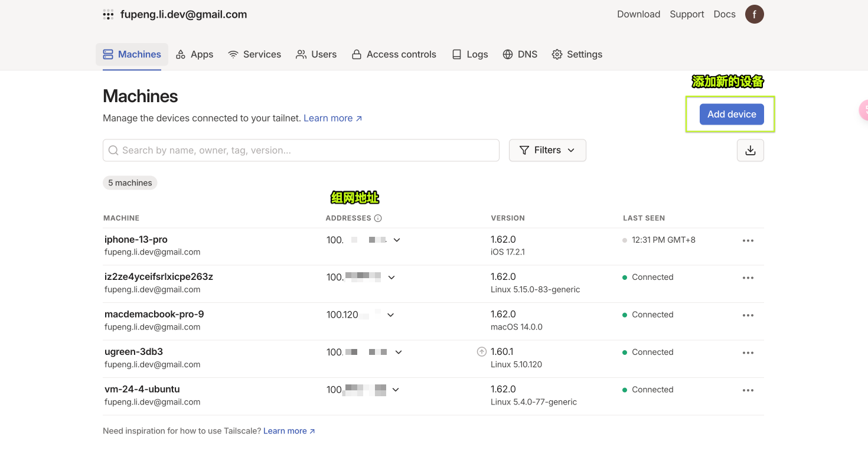Download machines list via export icon
Viewport: 868px width, 473px height.
click(750, 151)
